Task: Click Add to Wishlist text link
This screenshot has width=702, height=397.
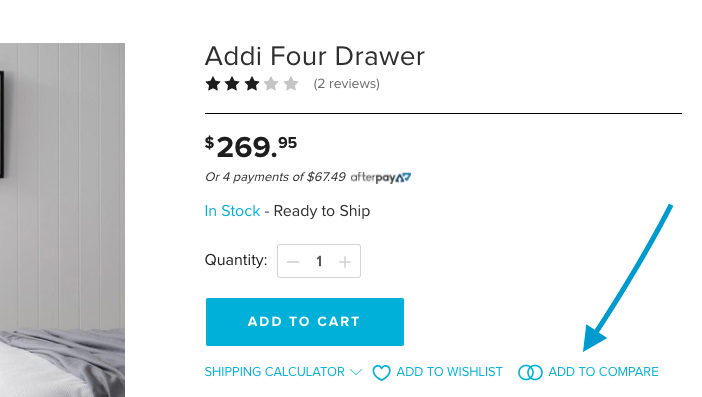Action: [x=449, y=372]
